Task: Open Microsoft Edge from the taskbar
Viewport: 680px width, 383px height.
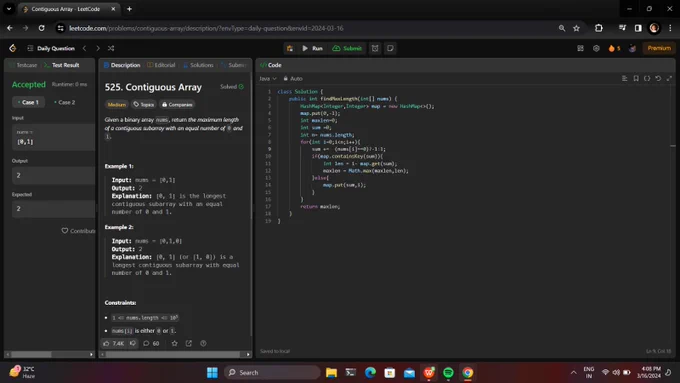Action: click(370, 373)
